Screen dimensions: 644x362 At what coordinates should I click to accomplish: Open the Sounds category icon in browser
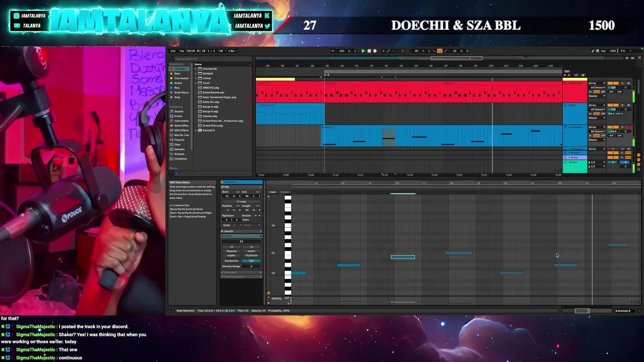point(172,112)
